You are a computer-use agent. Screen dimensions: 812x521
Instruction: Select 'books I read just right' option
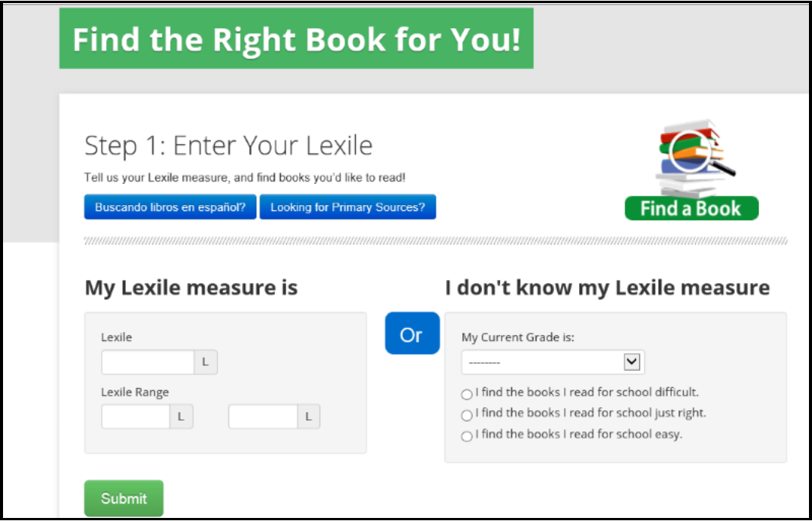[467, 415]
